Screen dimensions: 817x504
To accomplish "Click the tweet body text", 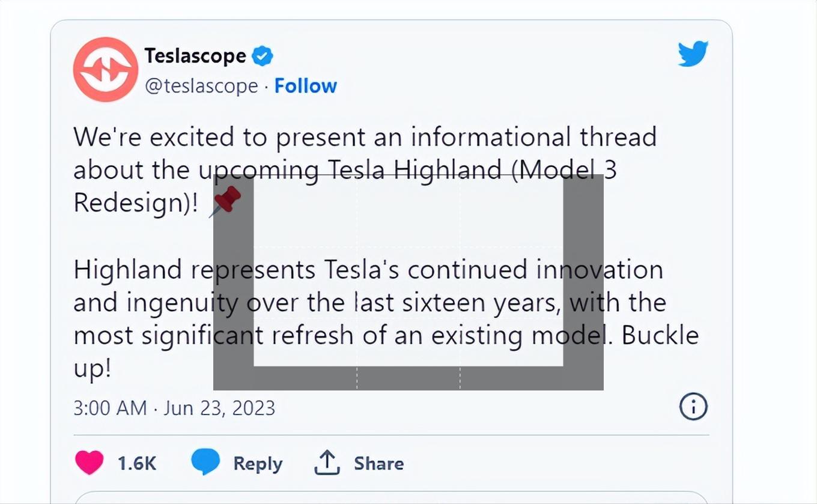I will click(x=240, y=136).
